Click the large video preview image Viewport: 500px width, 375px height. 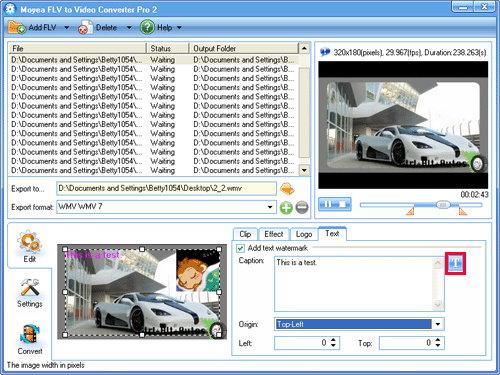[403, 125]
